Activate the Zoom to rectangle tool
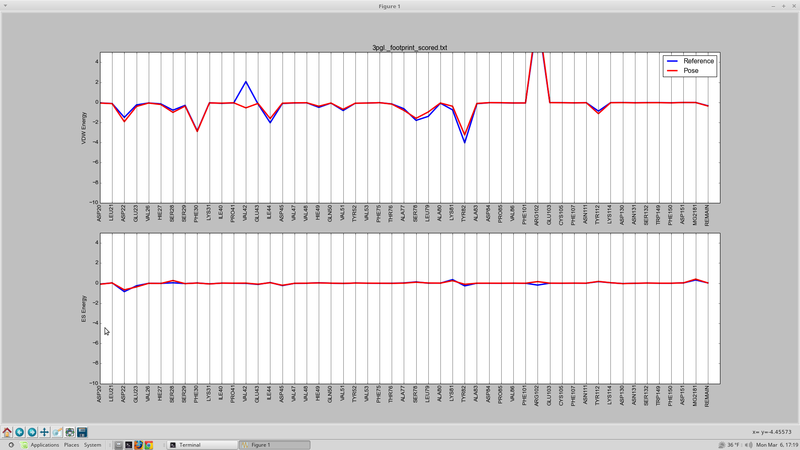 [57, 432]
